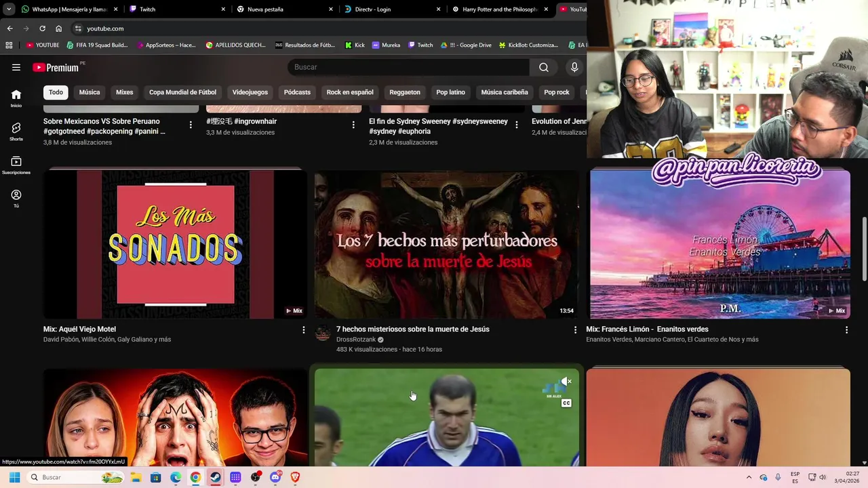Go to YouTube Premium home logo
Viewport: 868px width, 488px height.
(x=56, y=67)
